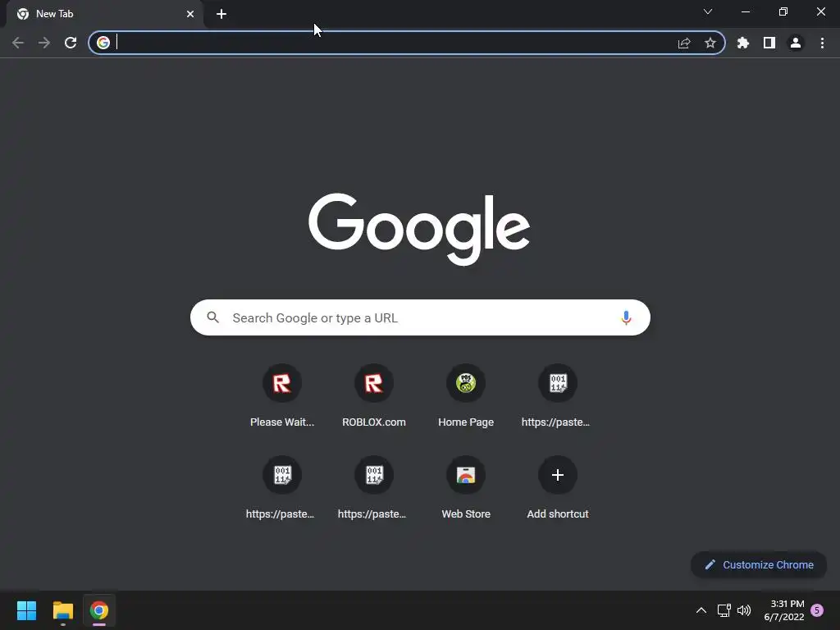840x630 pixels.
Task: Open File Explorer from taskbar
Action: [x=62, y=610]
